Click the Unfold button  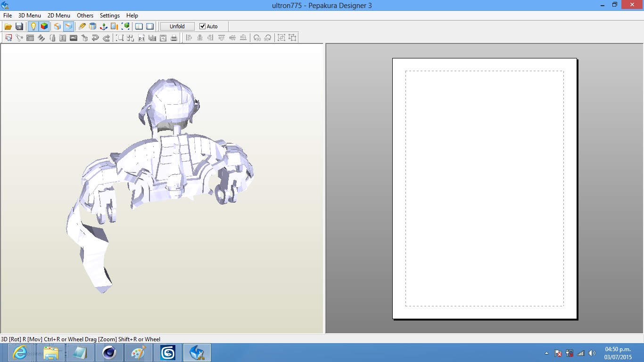177,26
